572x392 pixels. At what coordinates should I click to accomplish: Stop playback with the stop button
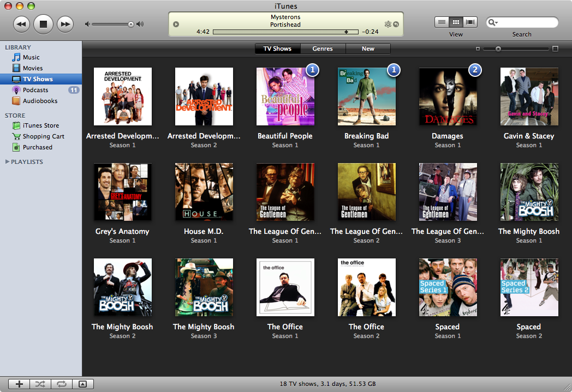click(x=44, y=24)
